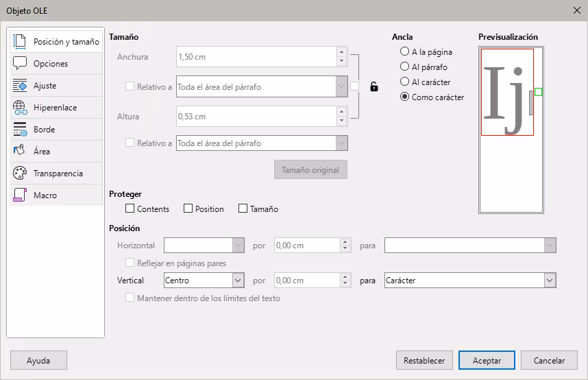Open the Posición y tamaño tab icon
Viewport: 588px width, 380px height.
coord(20,41)
